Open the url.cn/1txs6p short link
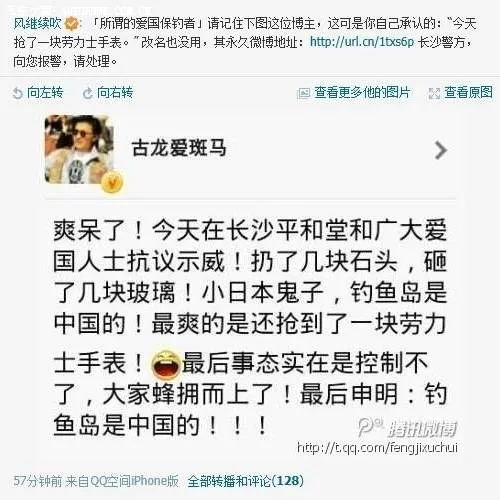 [x=362, y=42]
